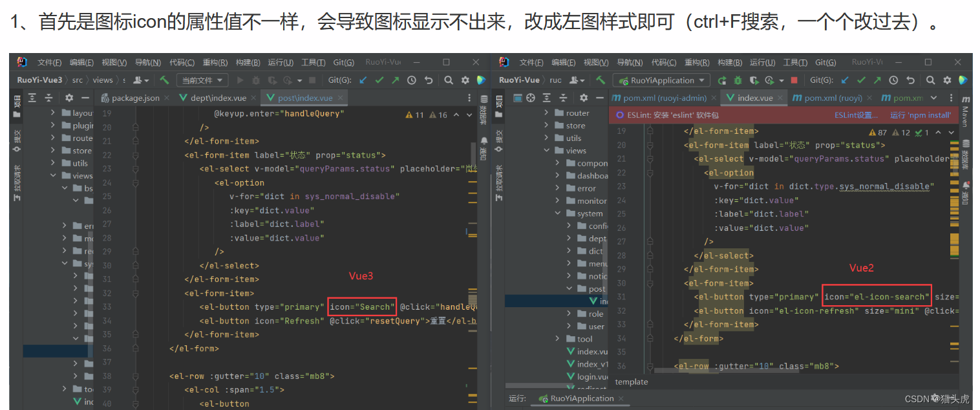The width and height of the screenshot is (980, 410).
Task: Switch to pom.xml (ruoyi) editor tab
Action: click(831, 98)
